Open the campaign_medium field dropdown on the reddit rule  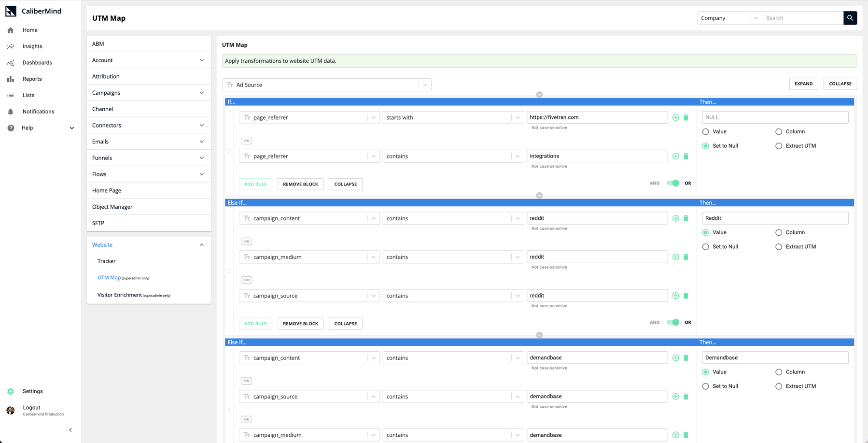tap(309, 257)
